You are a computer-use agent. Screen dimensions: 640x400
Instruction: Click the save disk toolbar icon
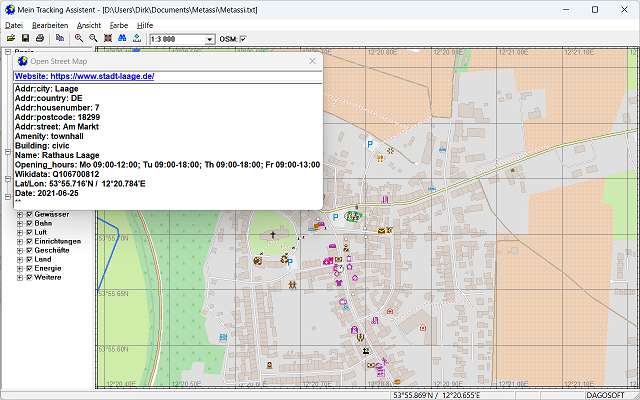point(25,38)
